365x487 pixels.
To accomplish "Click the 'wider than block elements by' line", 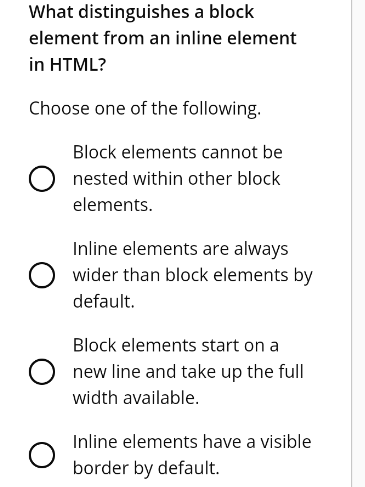I will (x=193, y=275).
